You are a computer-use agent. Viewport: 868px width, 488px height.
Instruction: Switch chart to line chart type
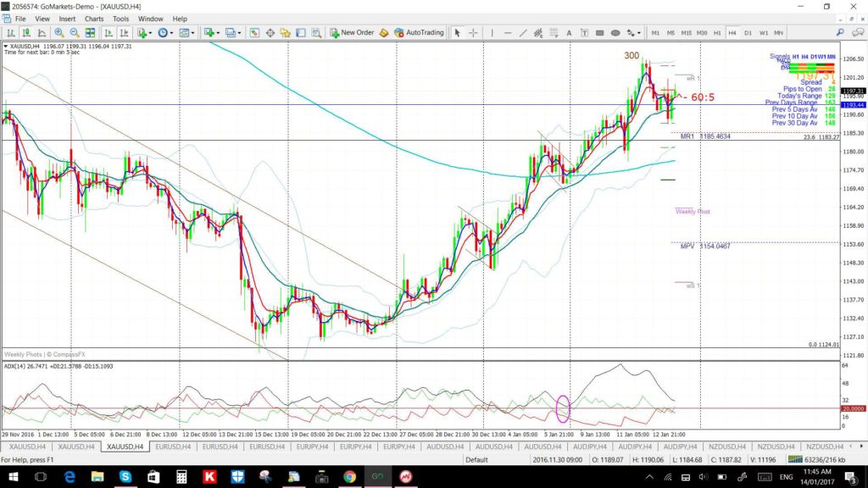42,33
